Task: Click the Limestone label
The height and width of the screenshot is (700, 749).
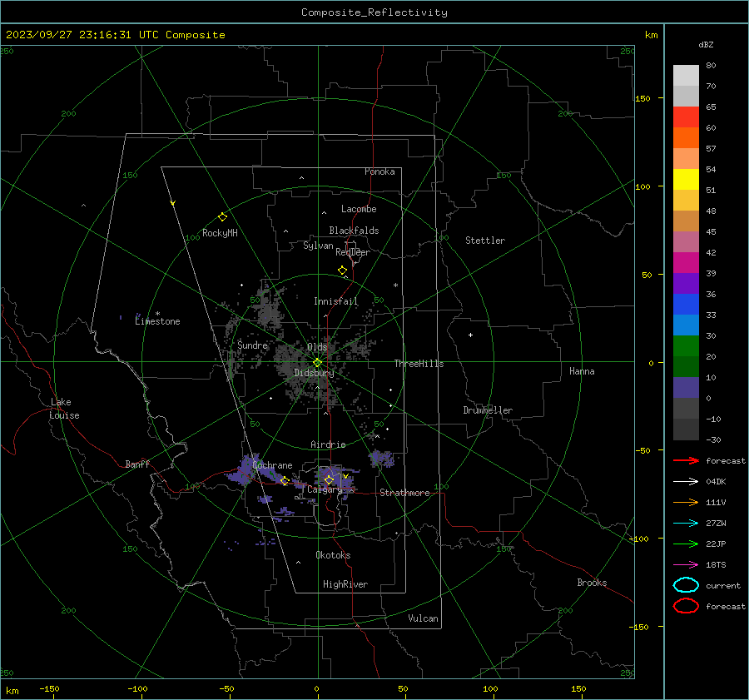Action: pyautogui.click(x=157, y=321)
